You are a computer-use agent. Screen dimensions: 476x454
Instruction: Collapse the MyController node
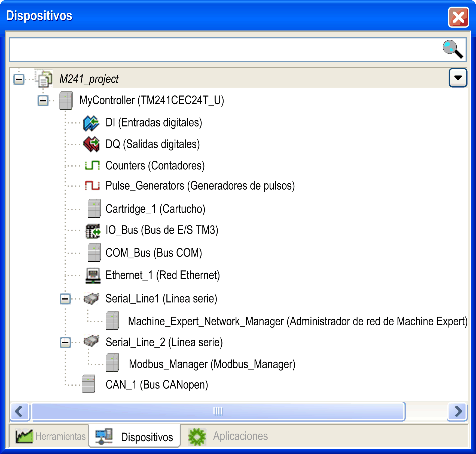(x=43, y=101)
